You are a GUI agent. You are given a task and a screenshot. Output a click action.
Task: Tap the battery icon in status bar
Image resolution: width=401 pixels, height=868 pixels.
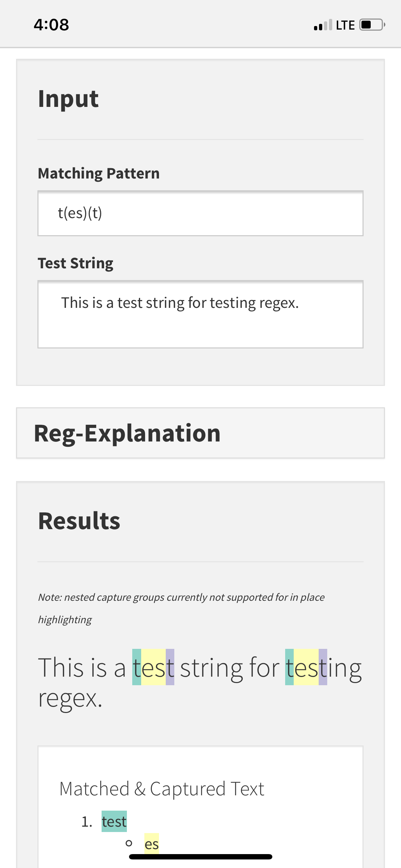372,25
